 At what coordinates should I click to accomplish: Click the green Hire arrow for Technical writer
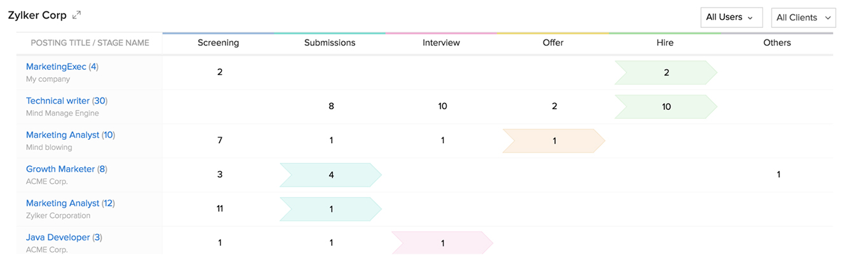pos(665,107)
